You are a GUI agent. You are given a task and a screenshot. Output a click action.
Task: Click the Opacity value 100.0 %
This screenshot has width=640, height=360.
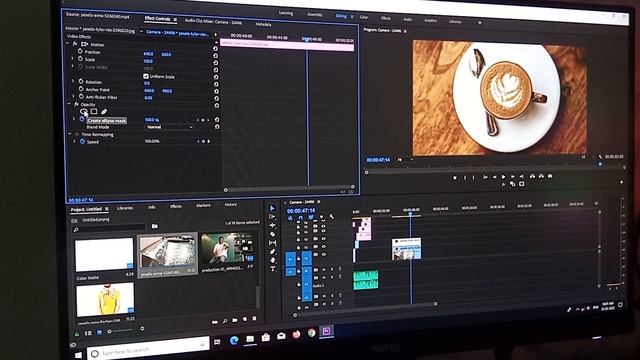click(152, 120)
